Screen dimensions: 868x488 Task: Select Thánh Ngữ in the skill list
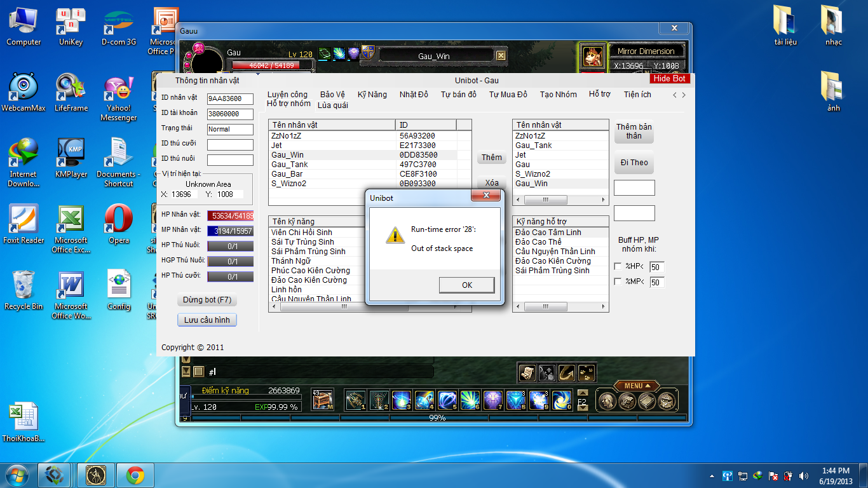(x=318, y=261)
